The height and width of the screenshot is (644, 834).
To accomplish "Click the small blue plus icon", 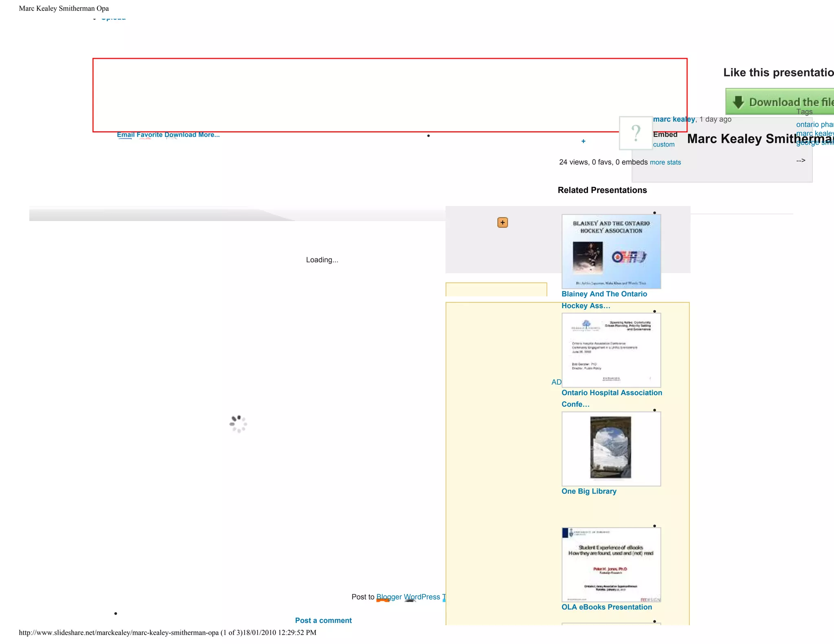I will tap(583, 141).
